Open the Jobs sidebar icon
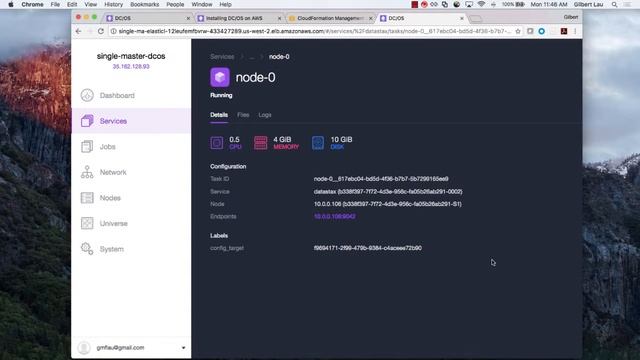This screenshot has height=360, width=640. pos(87,147)
